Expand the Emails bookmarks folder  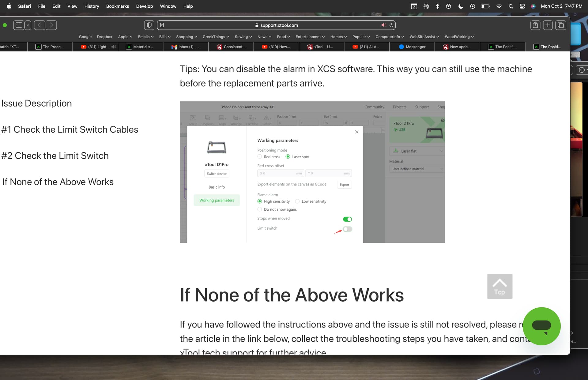[146, 37]
